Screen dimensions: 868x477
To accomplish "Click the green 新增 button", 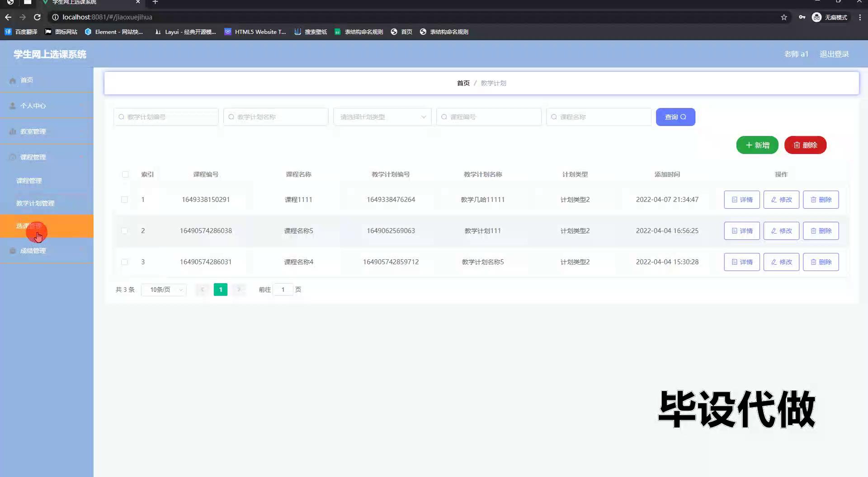I will (x=757, y=145).
